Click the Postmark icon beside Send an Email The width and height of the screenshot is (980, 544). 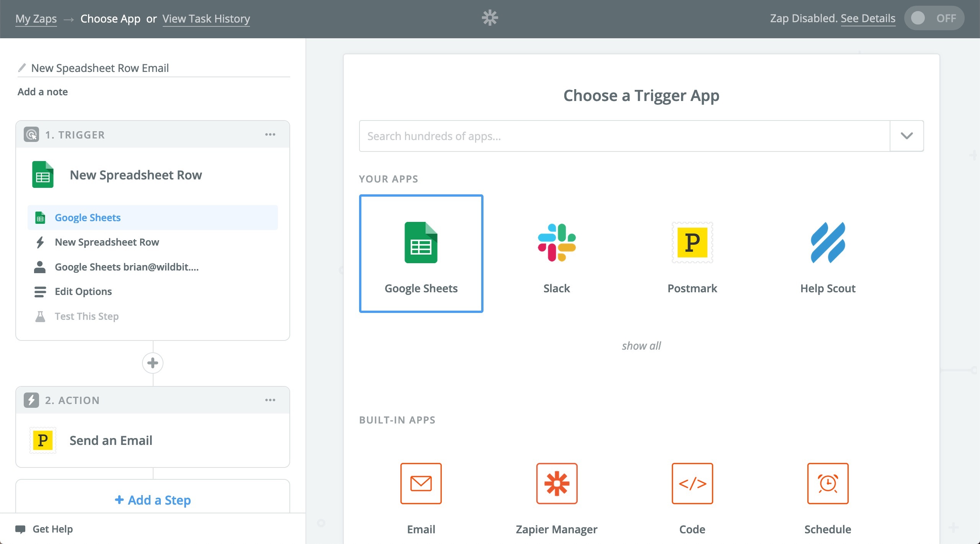pyautogui.click(x=43, y=440)
